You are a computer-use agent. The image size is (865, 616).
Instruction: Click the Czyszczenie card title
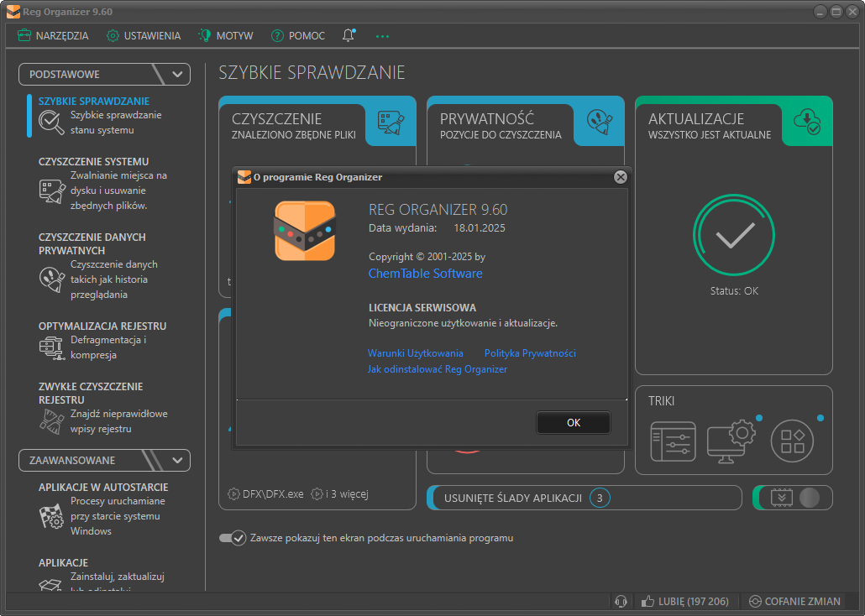pyautogui.click(x=276, y=118)
